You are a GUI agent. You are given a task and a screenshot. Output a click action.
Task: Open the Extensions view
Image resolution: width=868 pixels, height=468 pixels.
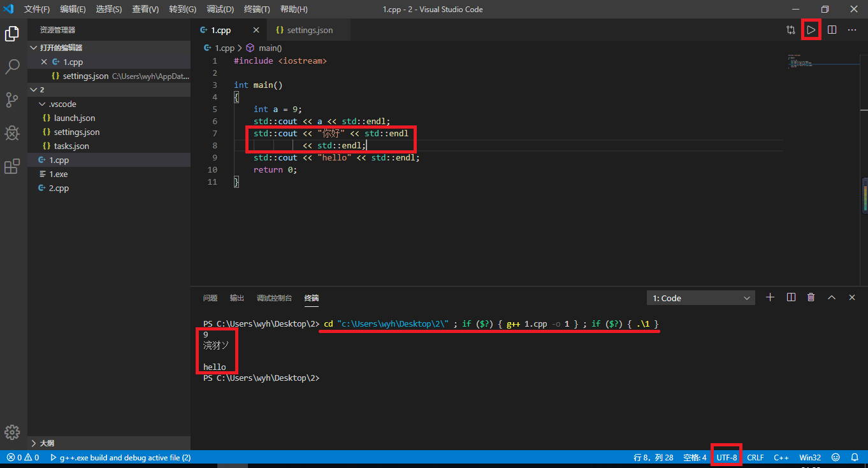click(x=13, y=166)
